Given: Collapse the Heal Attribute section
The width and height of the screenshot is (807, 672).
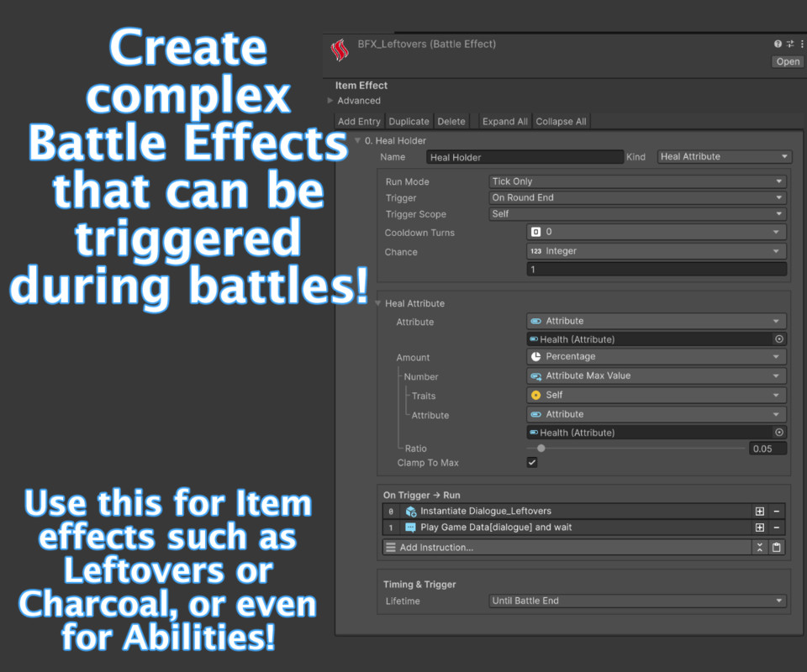Looking at the screenshot, I should click(x=378, y=303).
